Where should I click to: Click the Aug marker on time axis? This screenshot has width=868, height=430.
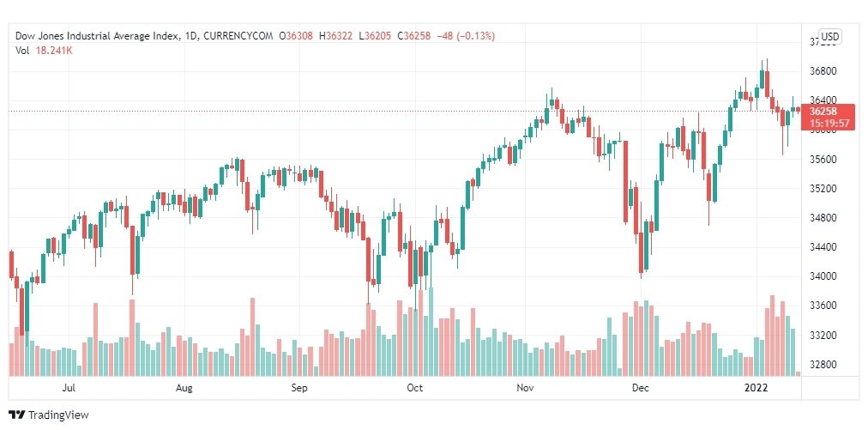pos(184,388)
